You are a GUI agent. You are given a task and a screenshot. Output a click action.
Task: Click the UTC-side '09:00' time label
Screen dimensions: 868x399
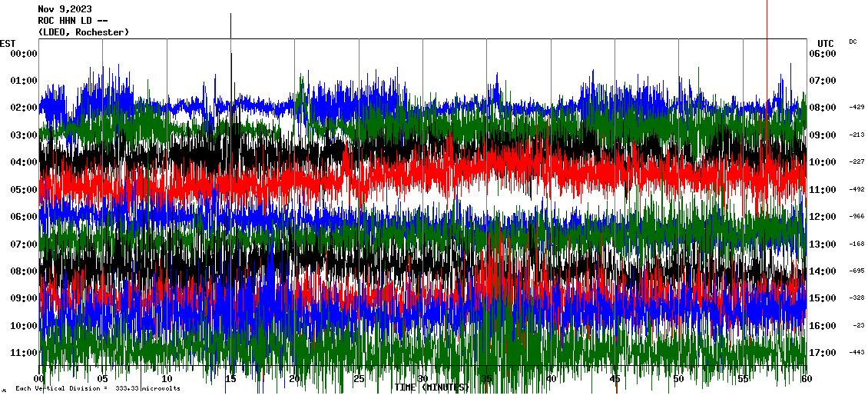(823, 135)
